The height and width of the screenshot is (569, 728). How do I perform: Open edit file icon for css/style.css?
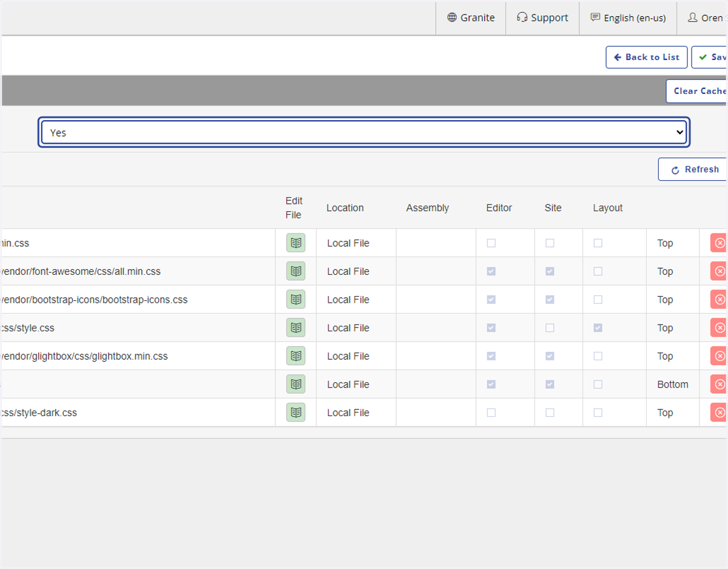click(x=296, y=328)
